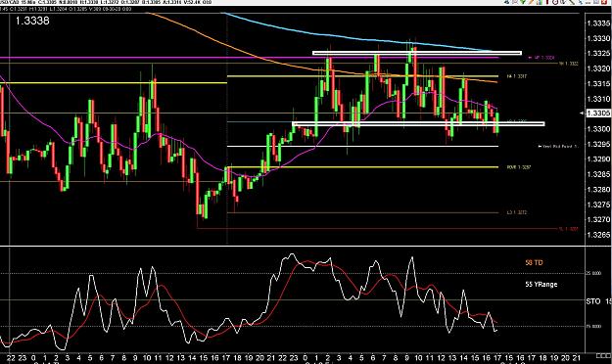Viewport: 612px width, 364px height.
Task: Select the L3 1.3272 level label
Action: tap(517, 212)
